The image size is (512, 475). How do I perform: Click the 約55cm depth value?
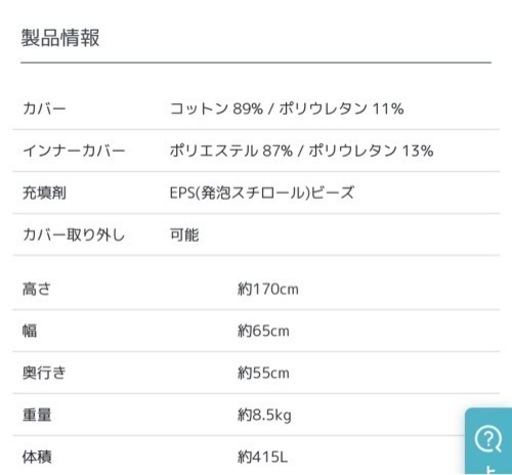click(x=263, y=373)
